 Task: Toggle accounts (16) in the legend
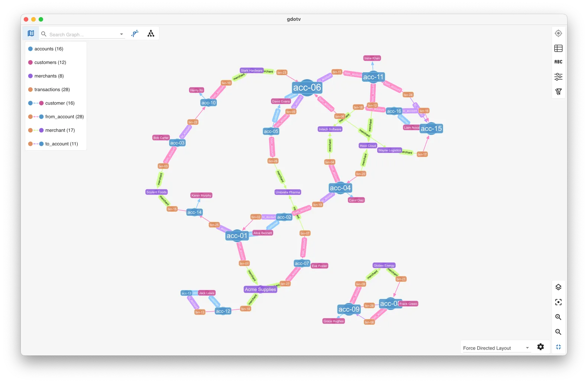tap(46, 49)
